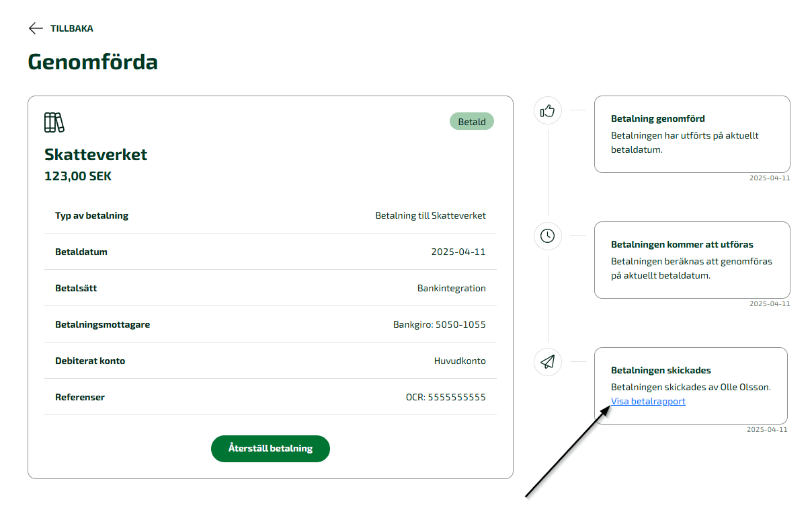The image size is (812, 508).
Task: Click the Återställ betalning button
Action: pos(270,449)
